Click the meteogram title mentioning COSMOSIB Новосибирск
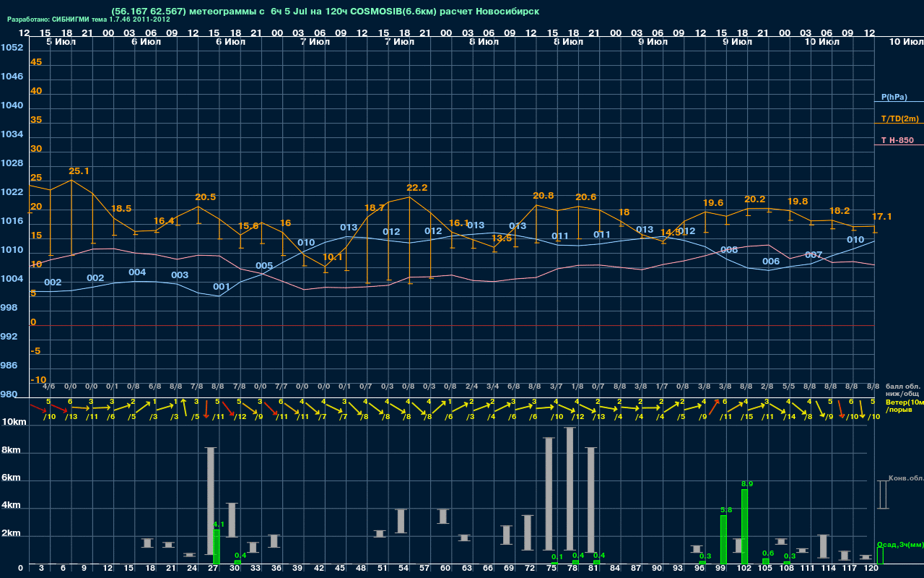 pos(326,12)
